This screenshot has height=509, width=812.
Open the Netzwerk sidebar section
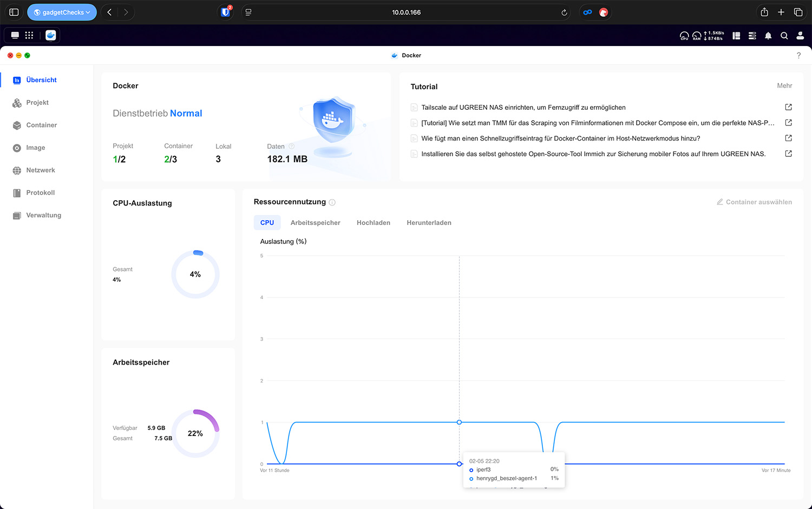(x=41, y=170)
